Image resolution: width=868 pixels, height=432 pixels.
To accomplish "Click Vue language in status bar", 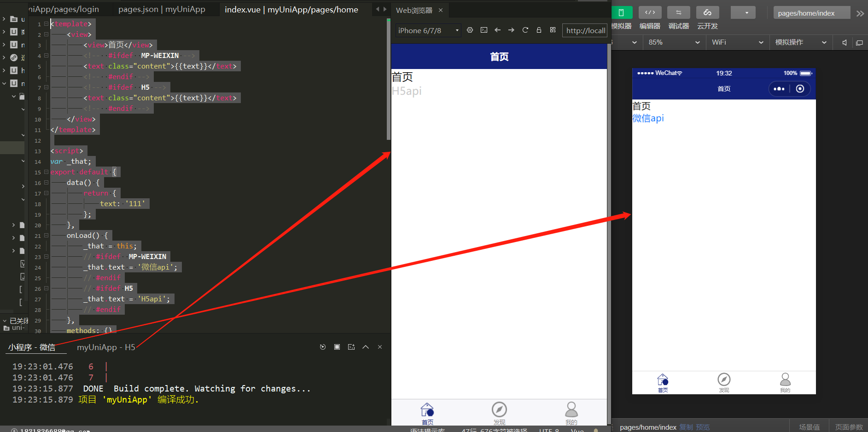I will click(577, 430).
